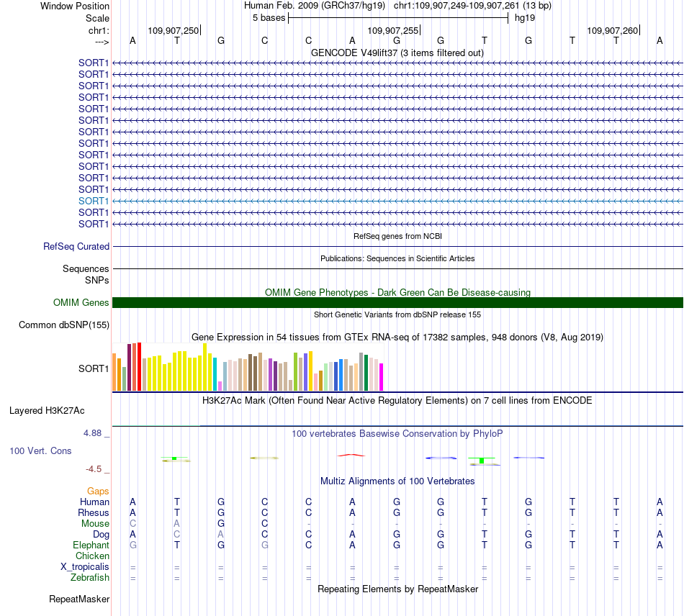Select the dark green OMIM Genes bar
This screenshot has height=616, width=684.
(x=397, y=302)
